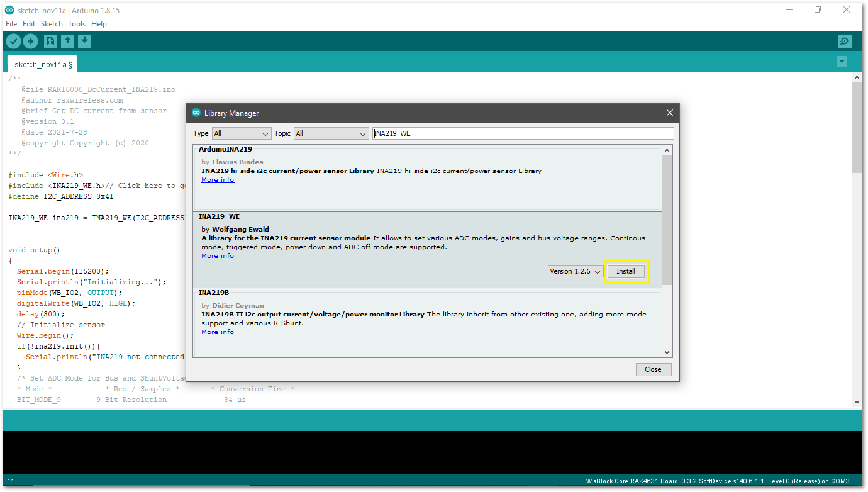This screenshot has width=868, height=492.
Task: Click the Verify checkmark toolbar icon
Action: click(x=13, y=42)
